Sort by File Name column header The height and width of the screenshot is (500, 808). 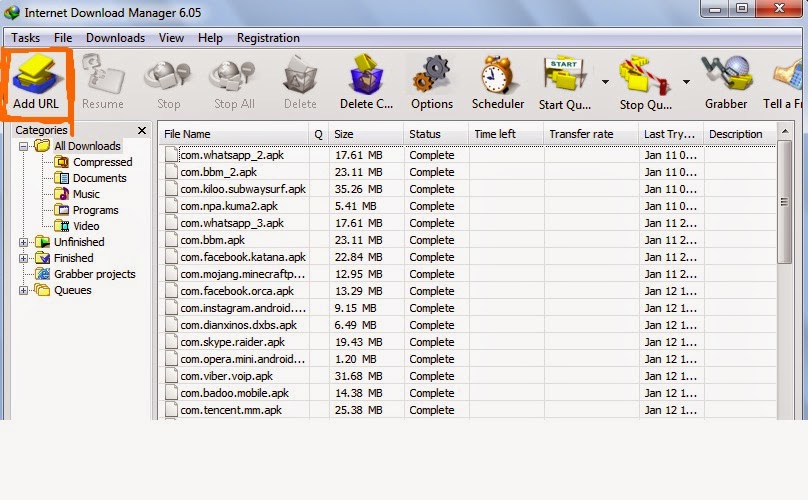(x=233, y=135)
